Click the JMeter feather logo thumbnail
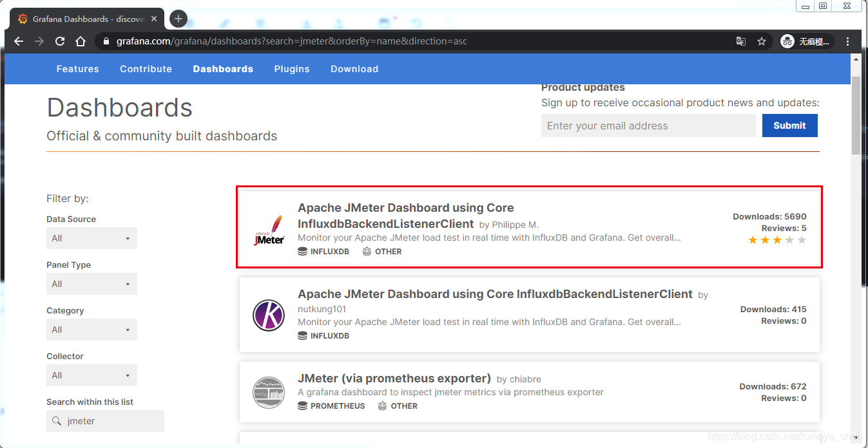868x448 pixels. (269, 230)
